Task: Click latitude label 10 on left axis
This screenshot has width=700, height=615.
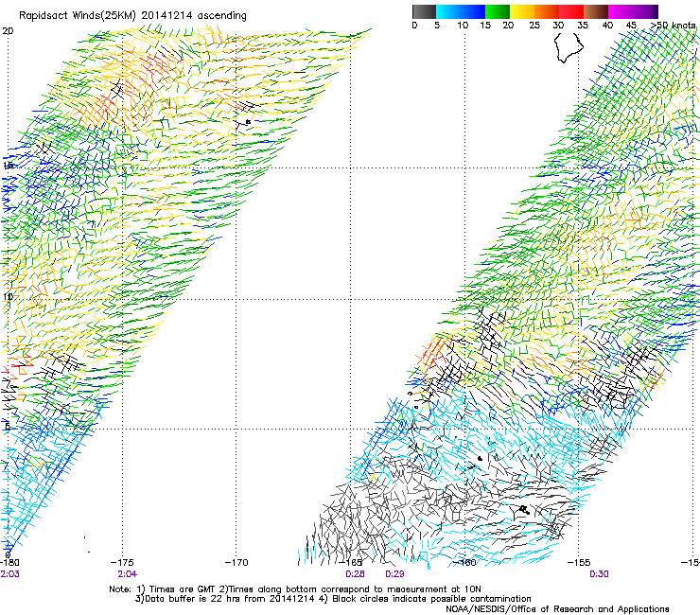Action: coord(8,296)
